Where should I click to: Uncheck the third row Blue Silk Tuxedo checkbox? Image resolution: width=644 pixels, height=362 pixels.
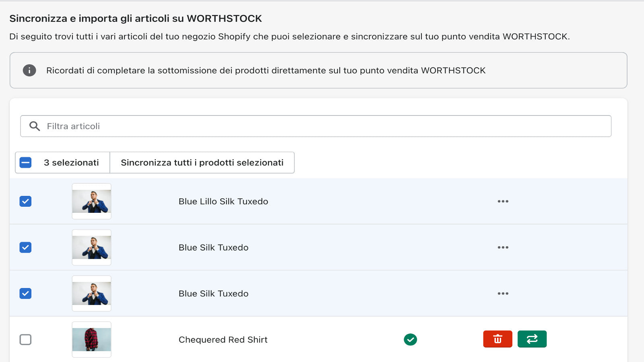click(x=25, y=294)
